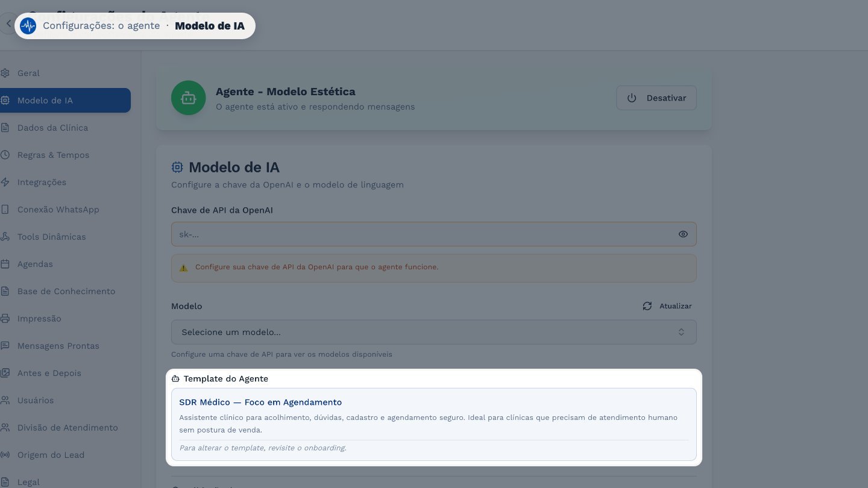Open Dados da Clínica section

65,128
